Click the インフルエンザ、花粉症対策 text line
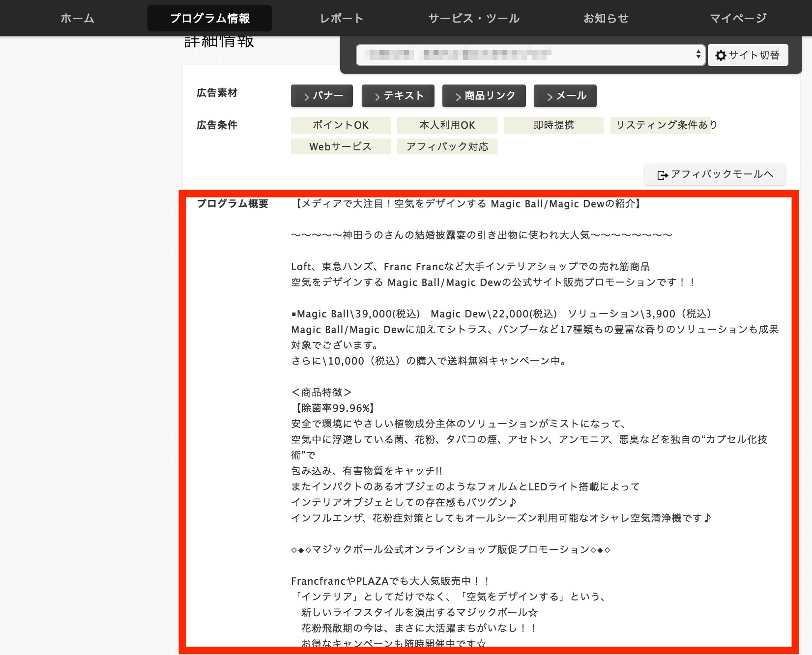 click(501, 518)
